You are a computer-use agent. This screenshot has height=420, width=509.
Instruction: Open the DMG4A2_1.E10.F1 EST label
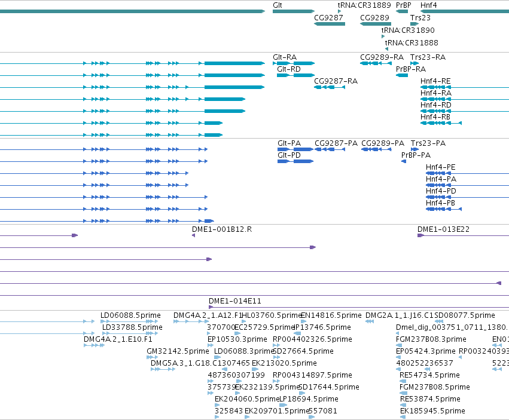pyautogui.click(x=118, y=339)
